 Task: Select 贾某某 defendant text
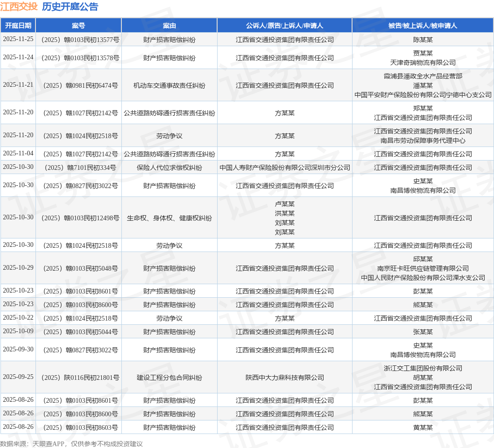coord(423,53)
